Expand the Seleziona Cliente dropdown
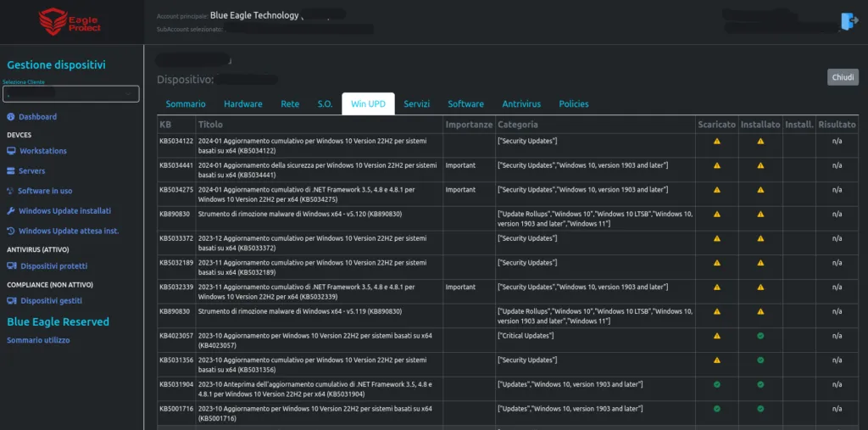The height and width of the screenshot is (430, 868). (71, 94)
